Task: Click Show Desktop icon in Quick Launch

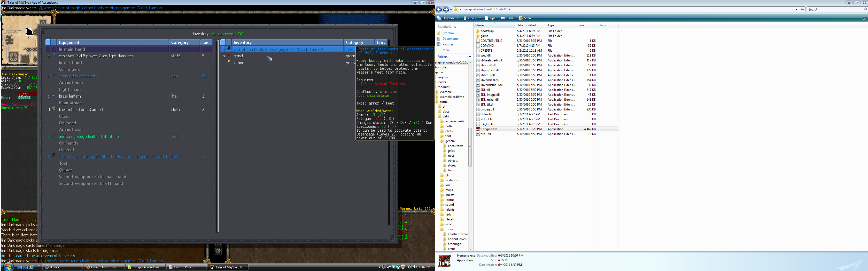Action: (20, 267)
